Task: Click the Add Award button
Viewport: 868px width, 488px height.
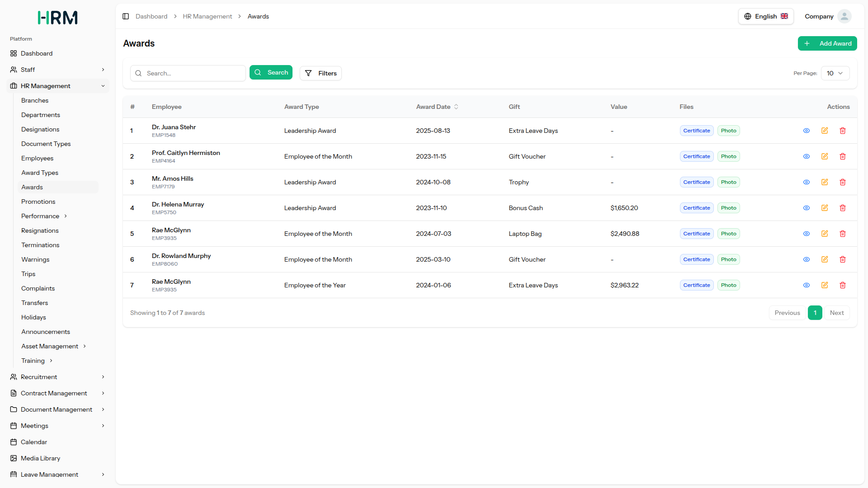Action: 827,43
